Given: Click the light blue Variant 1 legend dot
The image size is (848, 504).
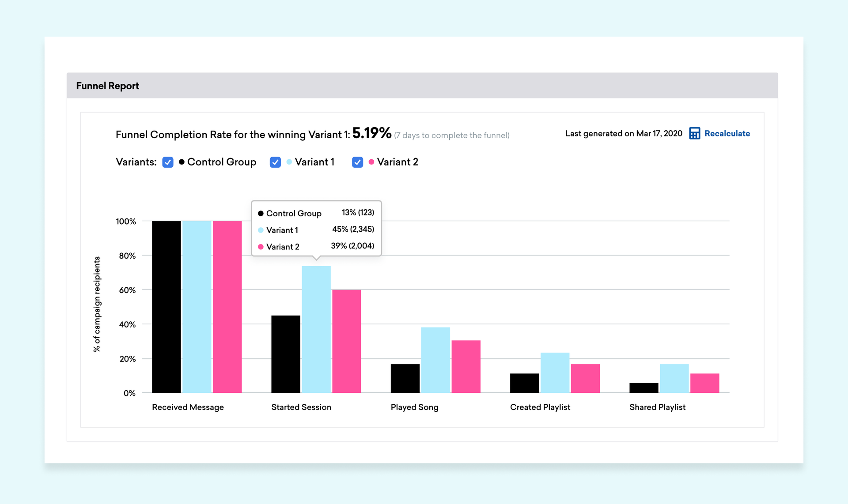Looking at the screenshot, I should pyautogui.click(x=289, y=162).
